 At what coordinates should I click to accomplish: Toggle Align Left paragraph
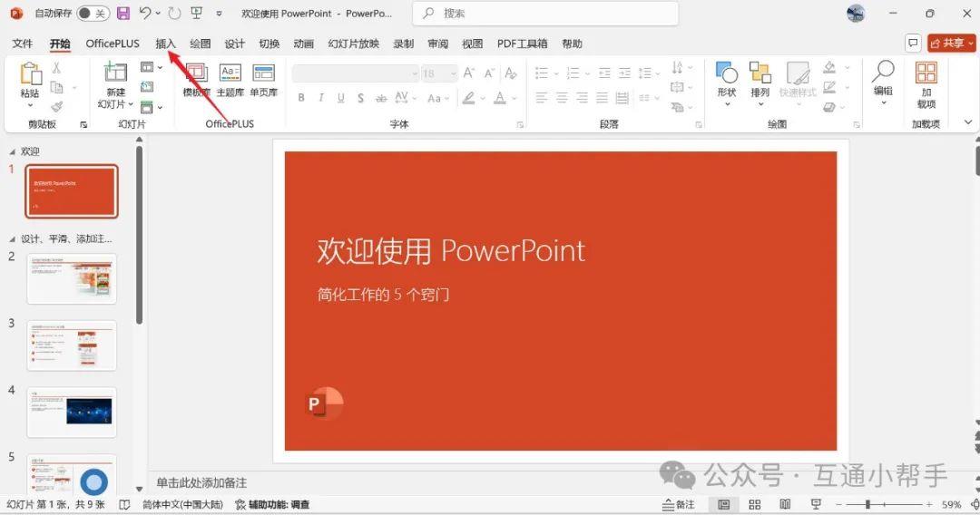coord(542,98)
